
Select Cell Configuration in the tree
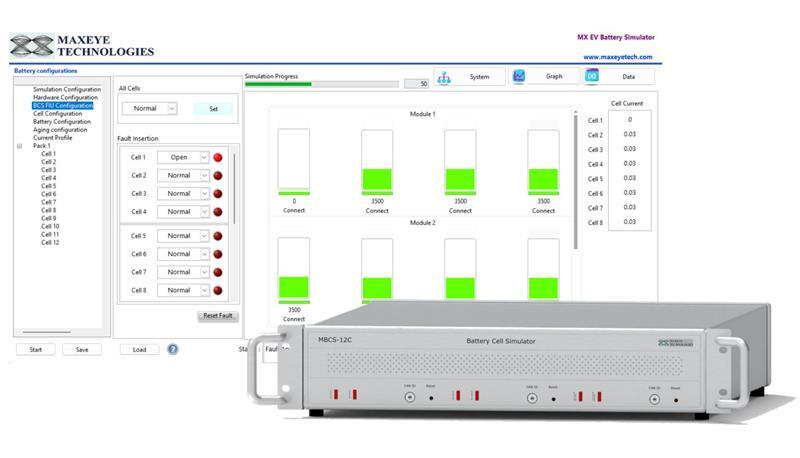(x=57, y=114)
